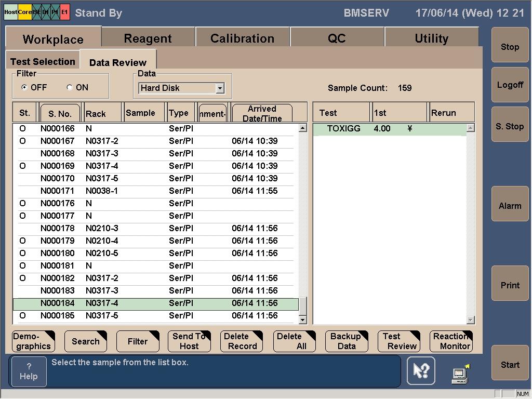Click the Logoff button
Image resolution: width=532 pixels, height=399 pixels.
tap(510, 85)
